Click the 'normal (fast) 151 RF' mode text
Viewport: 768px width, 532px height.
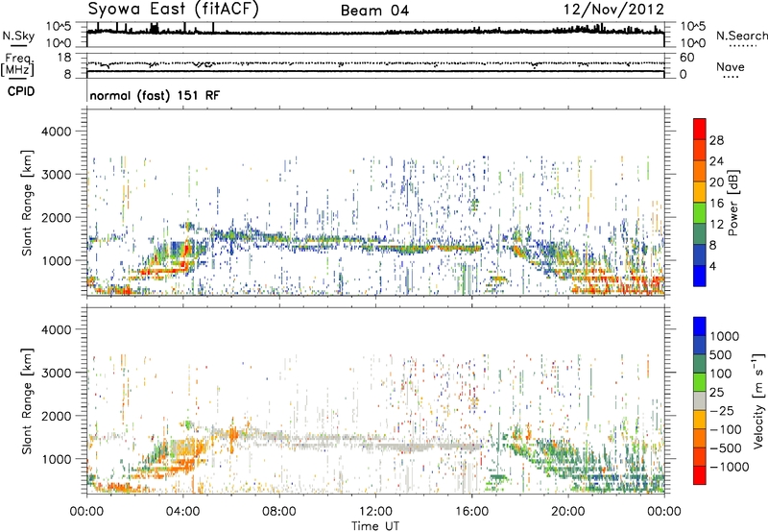click(x=155, y=95)
